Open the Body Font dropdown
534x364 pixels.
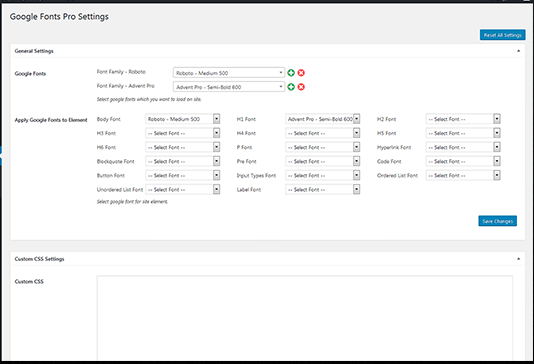pyautogui.click(x=183, y=119)
